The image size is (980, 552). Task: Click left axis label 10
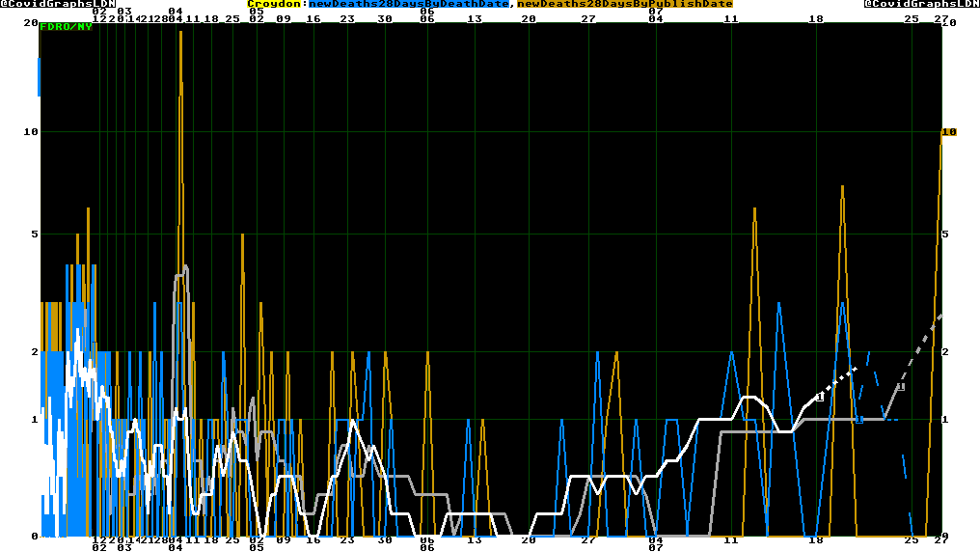click(31, 132)
